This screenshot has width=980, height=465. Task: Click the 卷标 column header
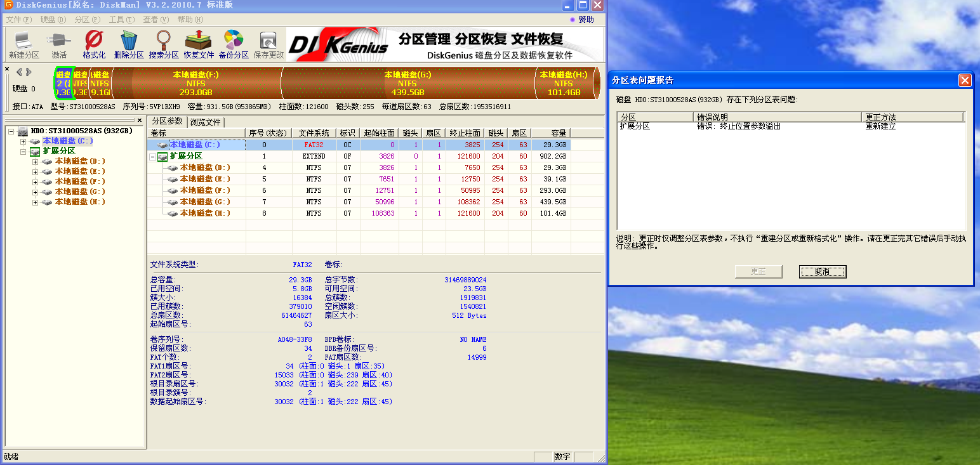[x=197, y=133]
